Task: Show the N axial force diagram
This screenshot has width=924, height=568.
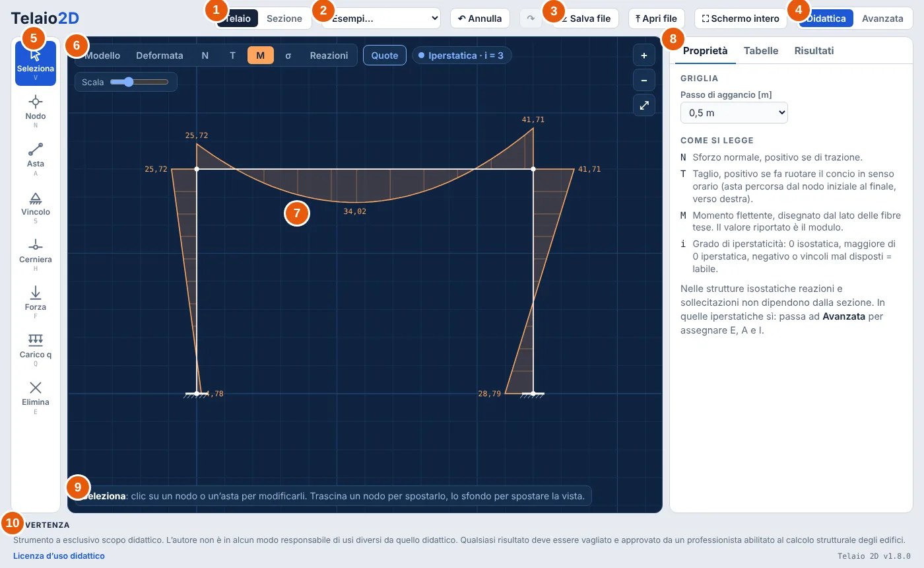Action: click(x=205, y=55)
